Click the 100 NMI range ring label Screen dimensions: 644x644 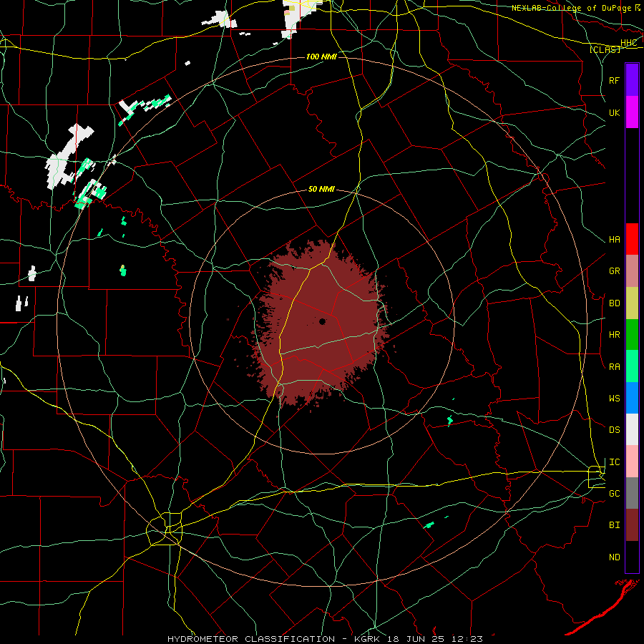coord(321,57)
